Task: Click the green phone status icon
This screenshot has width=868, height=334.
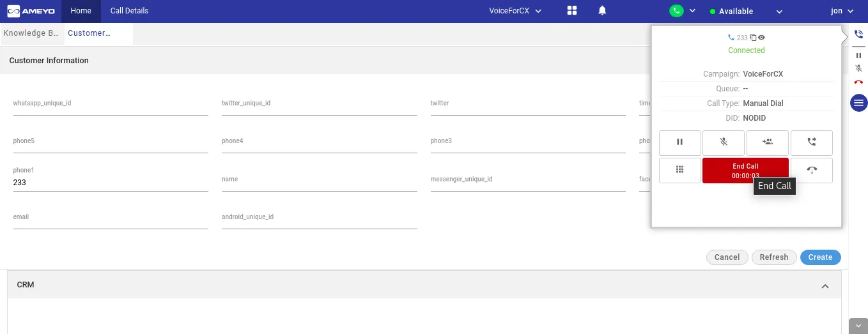Action: point(676,11)
